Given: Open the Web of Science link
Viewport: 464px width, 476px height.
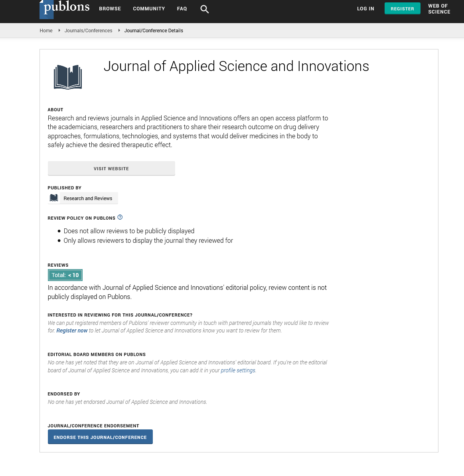Looking at the screenshot, I should point(439,9).
